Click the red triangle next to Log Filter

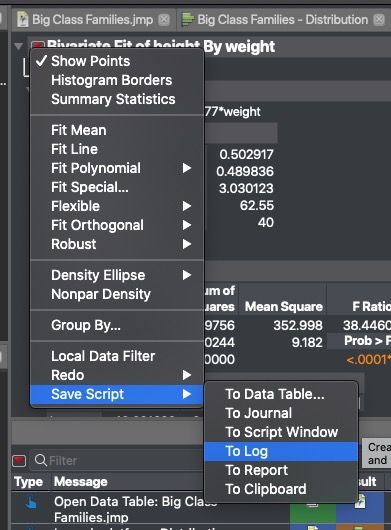coord(19,460)
